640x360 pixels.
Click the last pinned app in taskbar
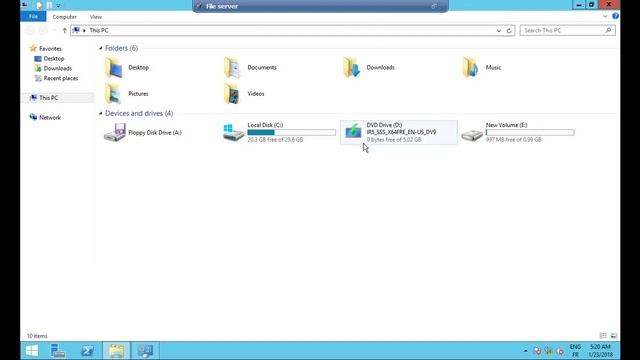pos(145,351)
